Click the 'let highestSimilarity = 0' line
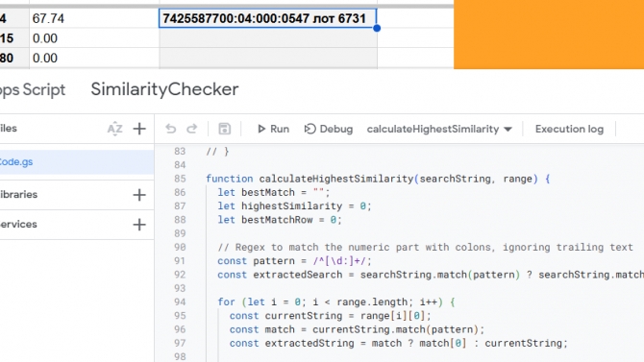Viewport: 644px width, 362px height. [294, 206]
